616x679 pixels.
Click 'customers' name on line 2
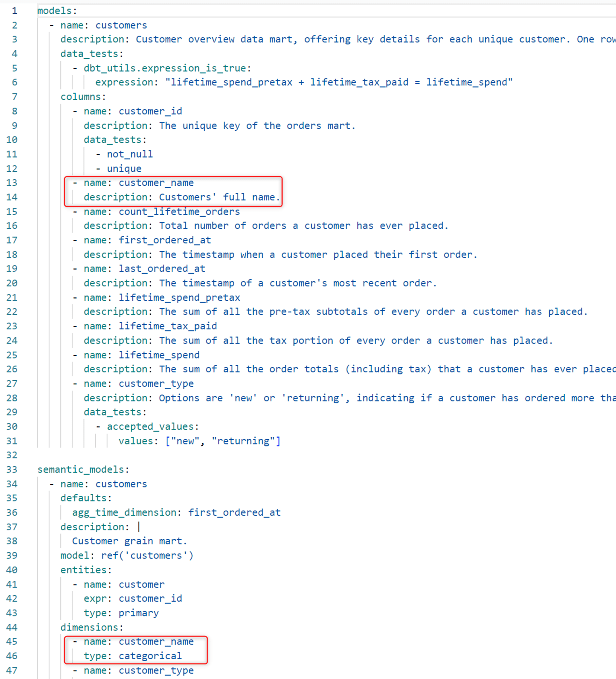point(121,25)
